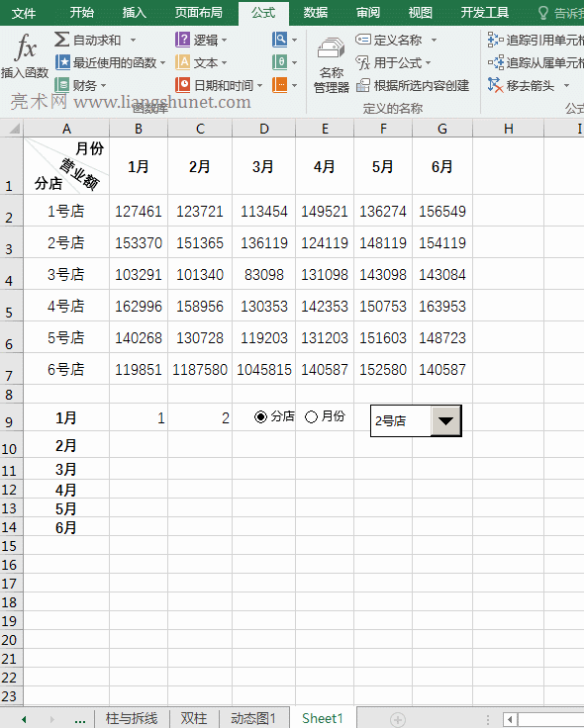Open the 柱与拆线 sheet tab
The image size is (584, 728).
[x=132, y=719]
